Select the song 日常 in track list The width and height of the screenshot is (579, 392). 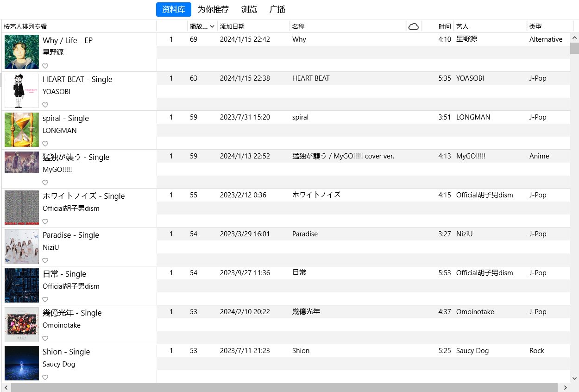tap(299, 273)
